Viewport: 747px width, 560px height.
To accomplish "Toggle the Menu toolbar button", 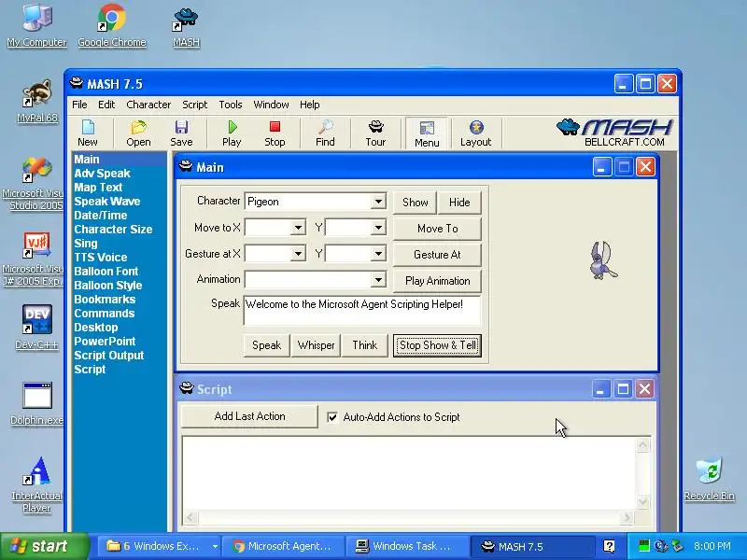I will pyautogui.click(x=427, y=133).
